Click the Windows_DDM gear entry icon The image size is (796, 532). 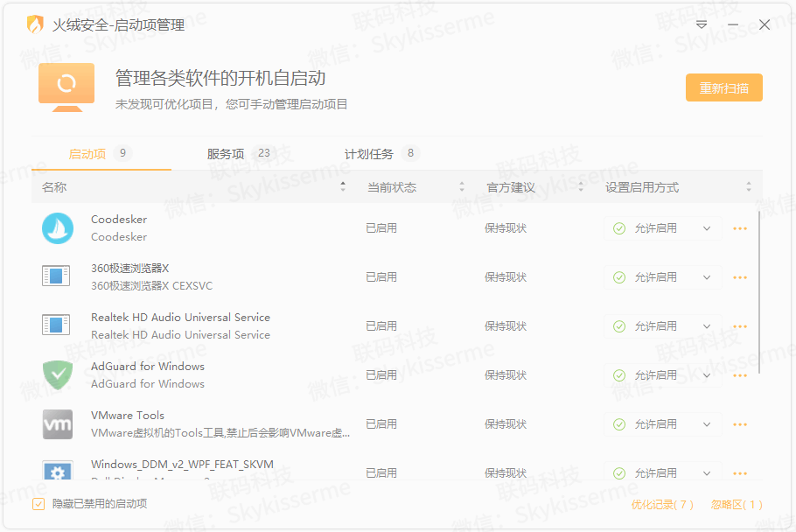click(x=58, y=471)
